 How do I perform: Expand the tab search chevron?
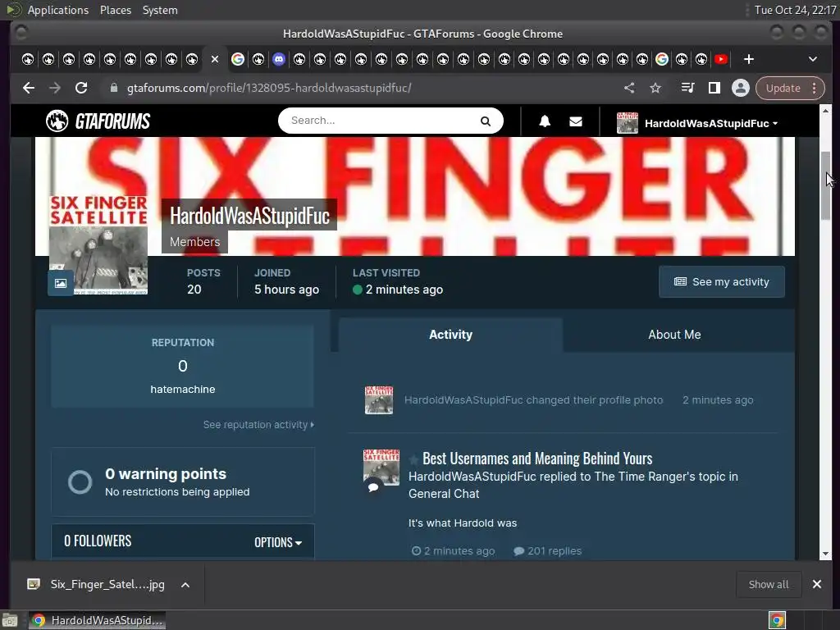tap(813, 59)
